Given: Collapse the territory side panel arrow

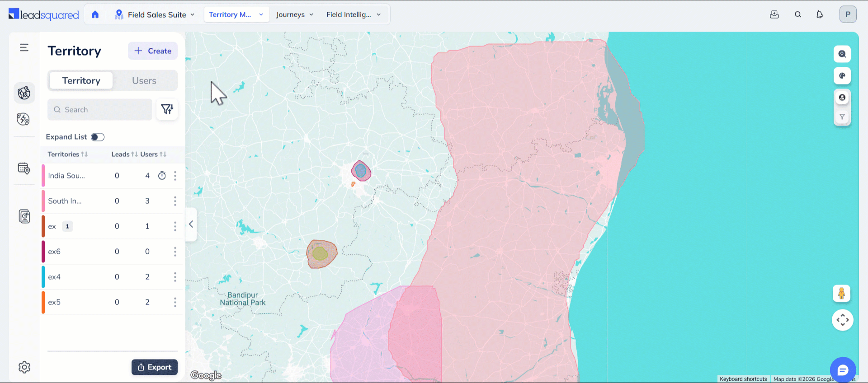Looking at the screenshot, I should [x=191, y=224].
